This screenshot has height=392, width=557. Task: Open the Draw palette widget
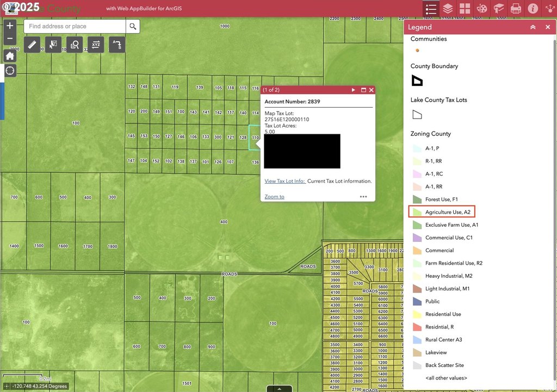pos(481,9)
